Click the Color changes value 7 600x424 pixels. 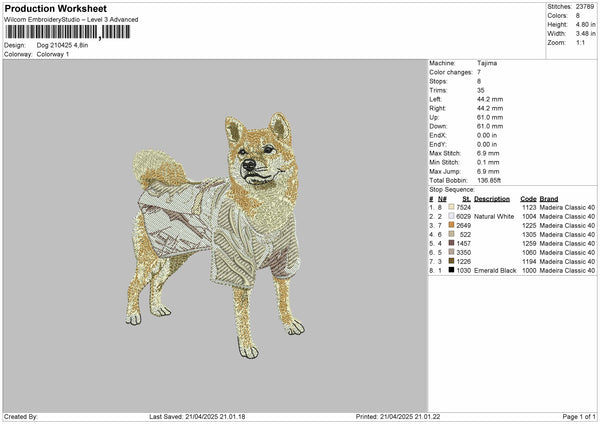479,72
